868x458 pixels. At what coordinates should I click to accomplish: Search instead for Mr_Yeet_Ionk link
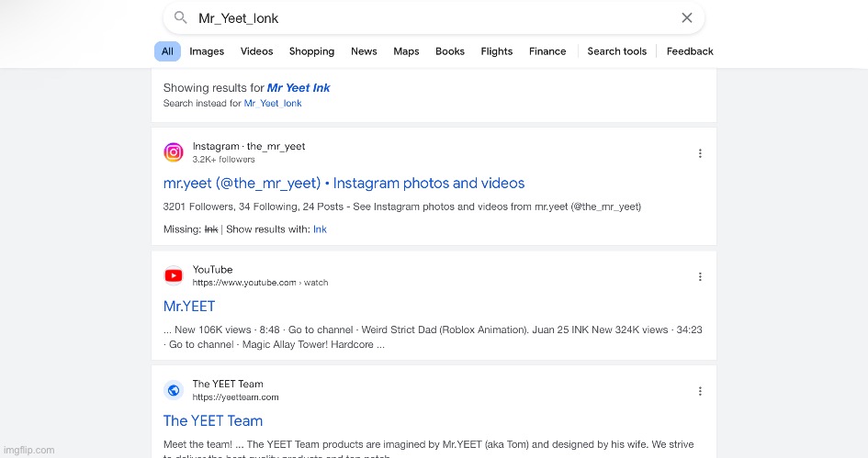[273, 103]
